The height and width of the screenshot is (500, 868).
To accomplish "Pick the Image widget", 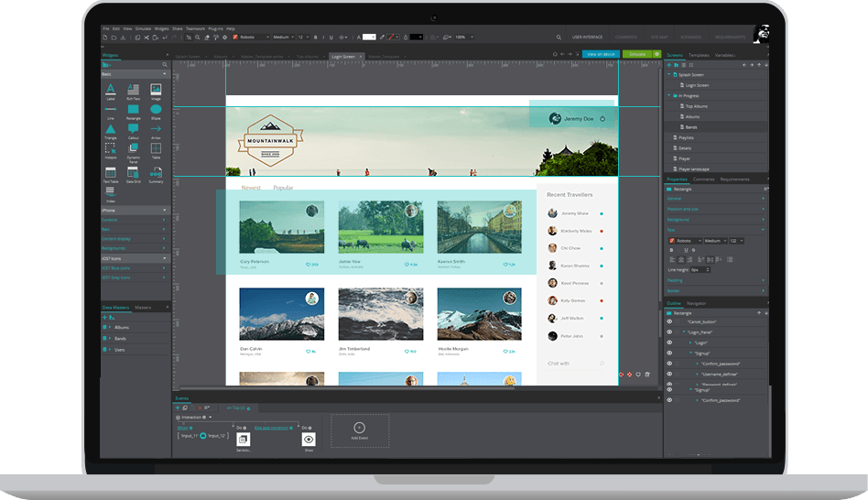I will [156, 90].
